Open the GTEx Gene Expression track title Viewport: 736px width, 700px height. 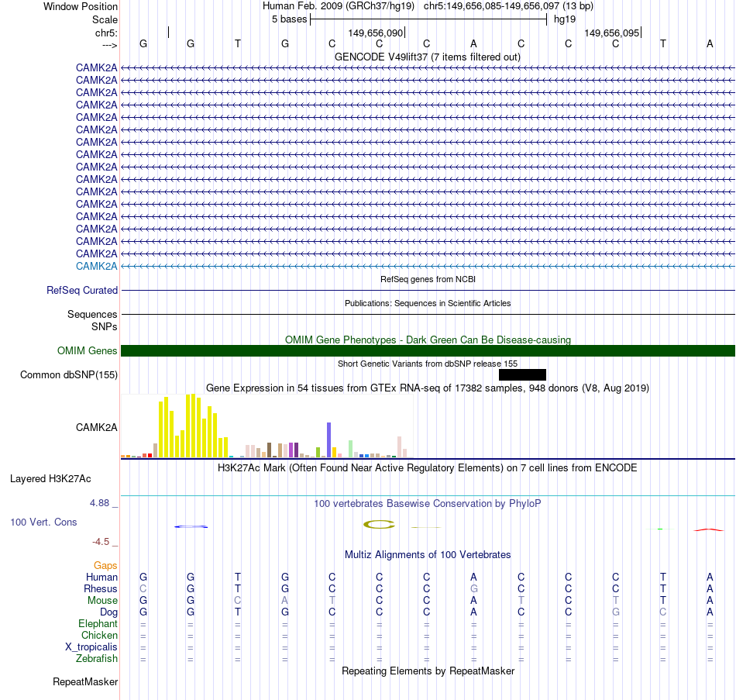[428, 388]
